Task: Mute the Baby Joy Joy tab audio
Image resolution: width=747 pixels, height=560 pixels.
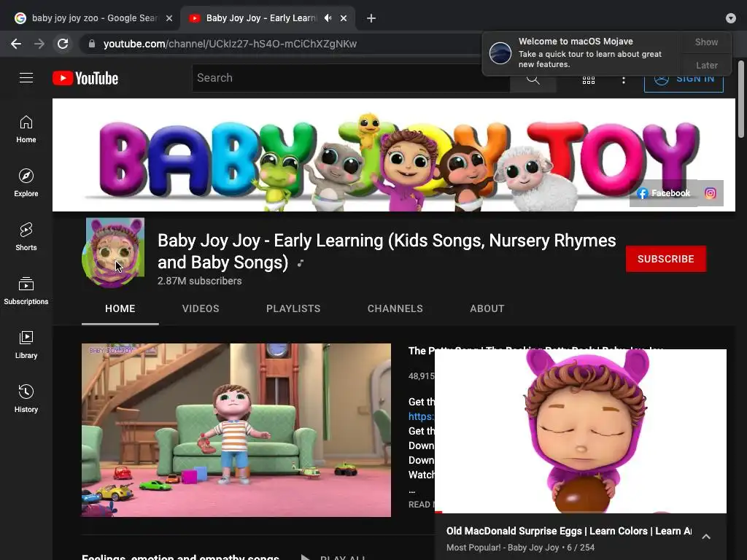Action: [328, 18]
